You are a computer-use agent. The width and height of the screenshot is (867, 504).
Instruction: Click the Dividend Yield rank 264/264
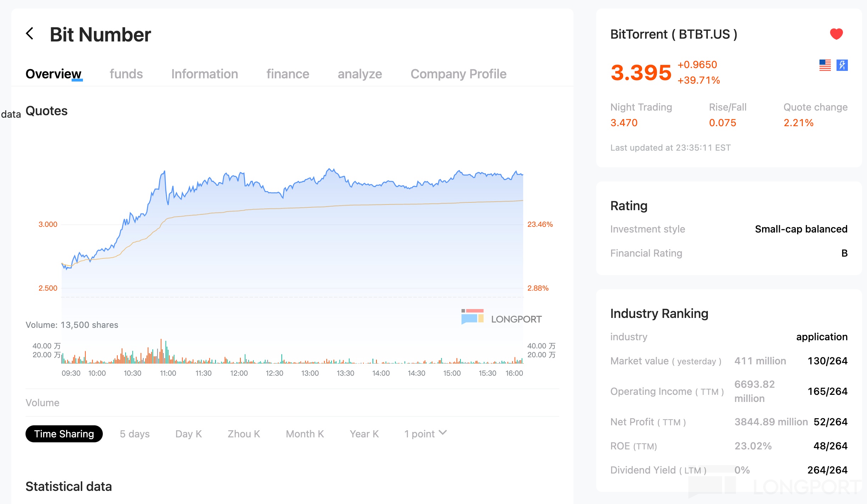[x=827, y=470]
